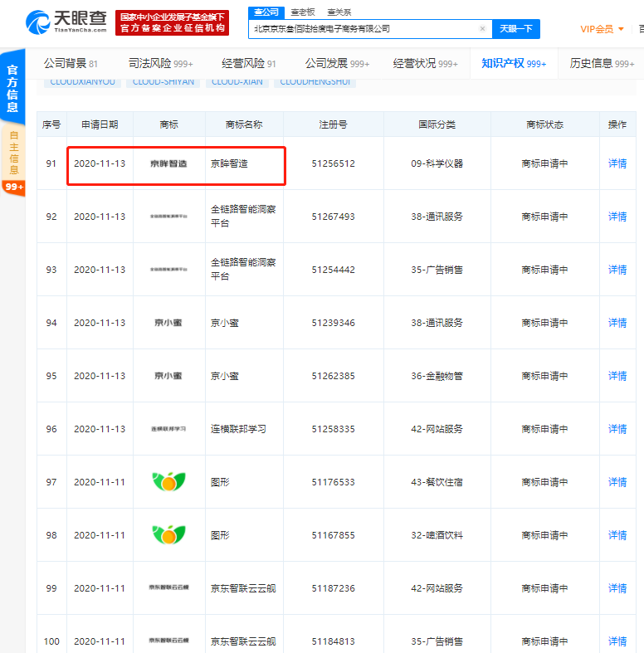The width and height of the screenshot is (644, 653).
Task: Click the 连横联邦学习 trademark image in row 96
Action: pyautogui.click(x=168, y=429)
